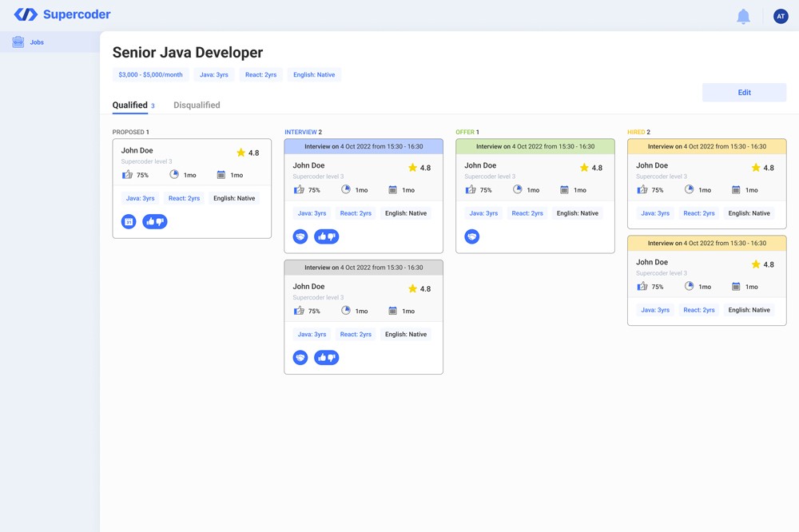
Task: Click the 75% approval indicator on the offer candidate
Action: pyautogui.click(x=478, y=189)
